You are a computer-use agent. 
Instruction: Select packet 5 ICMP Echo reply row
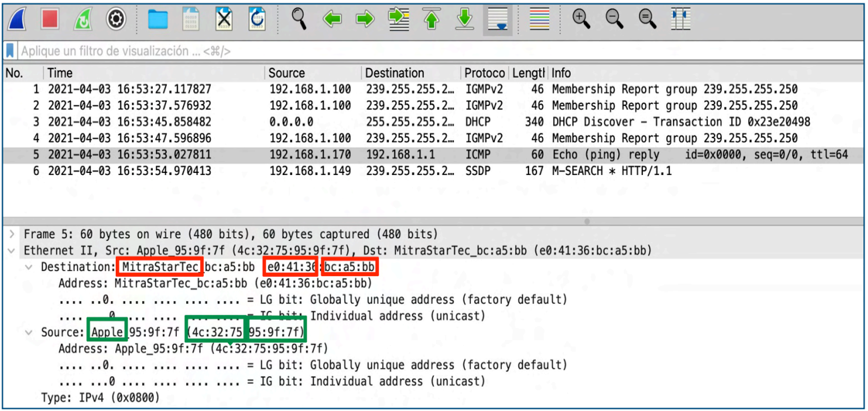tap(433, 155)
